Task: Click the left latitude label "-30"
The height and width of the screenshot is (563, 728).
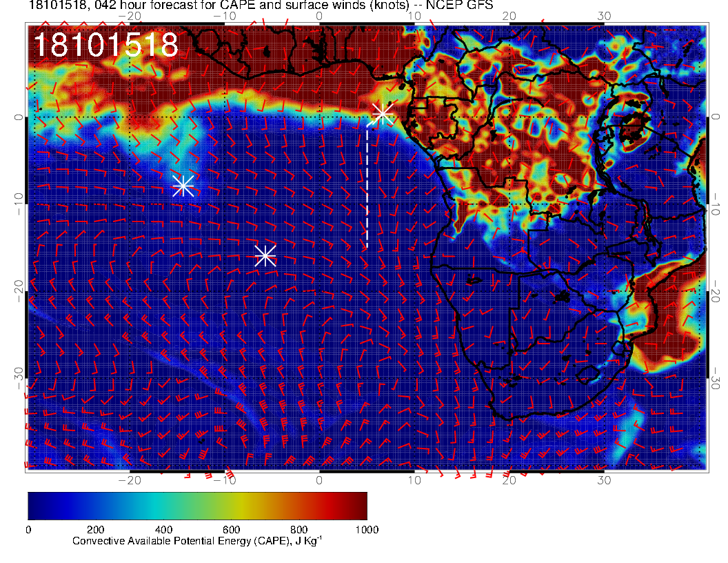Action: 18,377
